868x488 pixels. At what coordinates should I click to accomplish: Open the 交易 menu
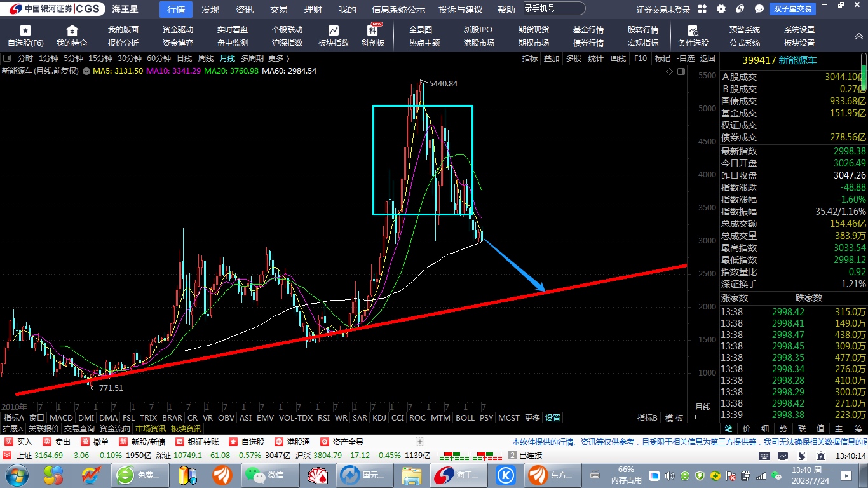pyautogui.click(x=279, y=10)
